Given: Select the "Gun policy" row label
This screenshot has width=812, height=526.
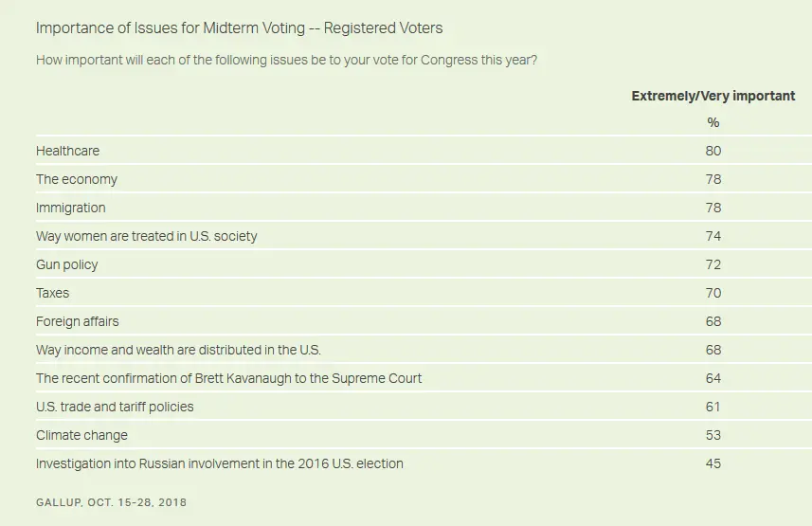Looking at the screenshot, I should pos(67,264).
